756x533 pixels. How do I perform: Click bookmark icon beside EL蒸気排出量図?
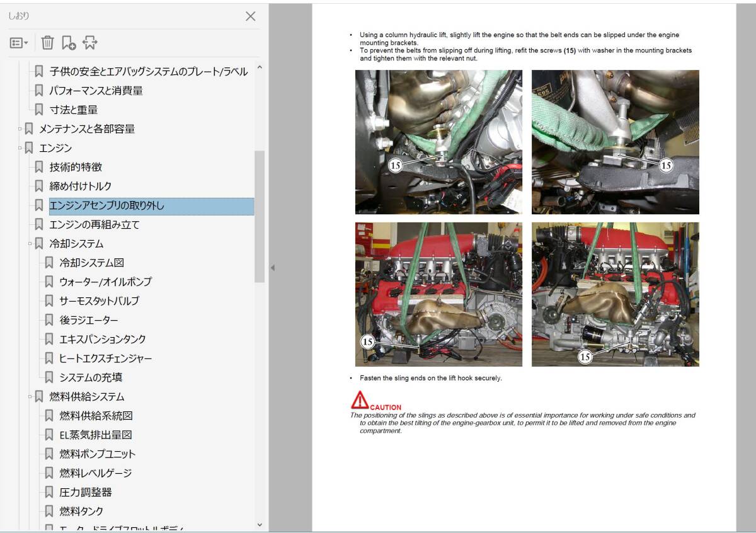click(x=49, y=435)
